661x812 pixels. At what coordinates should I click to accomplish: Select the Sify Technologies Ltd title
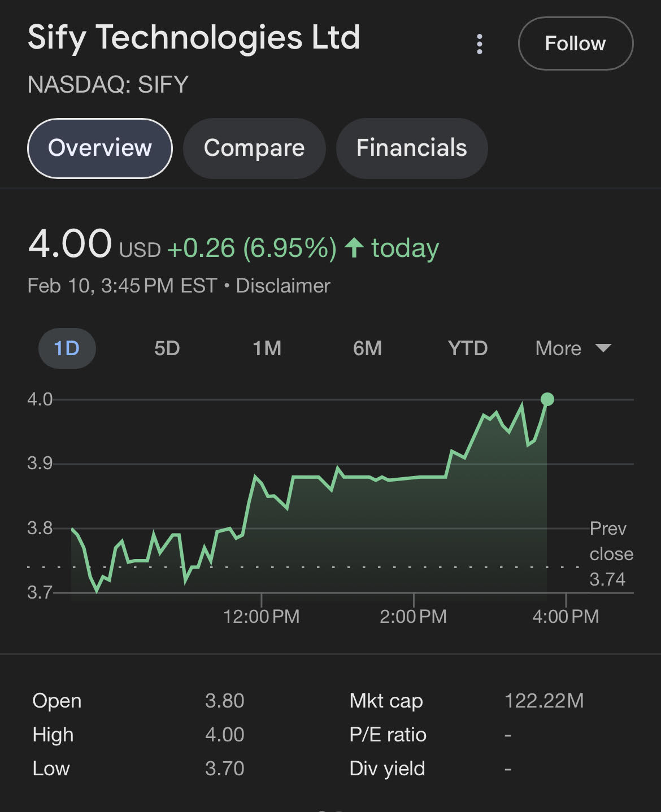(x=194, y=38)
